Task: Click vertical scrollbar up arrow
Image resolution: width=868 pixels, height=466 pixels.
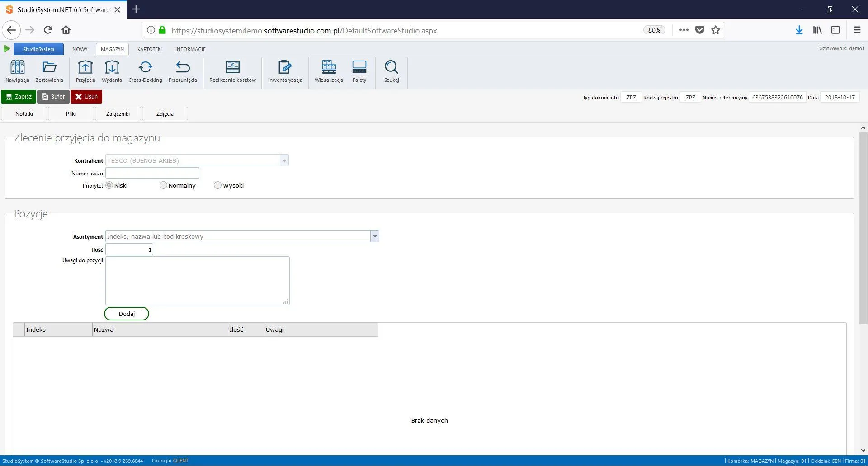Action: tap(863, 128)
